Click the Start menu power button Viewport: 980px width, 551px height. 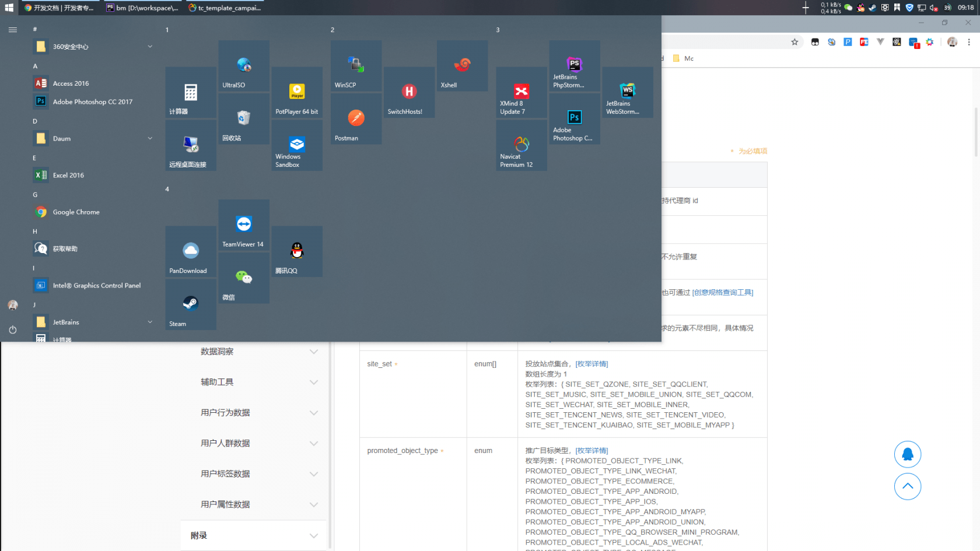(13, 329)
